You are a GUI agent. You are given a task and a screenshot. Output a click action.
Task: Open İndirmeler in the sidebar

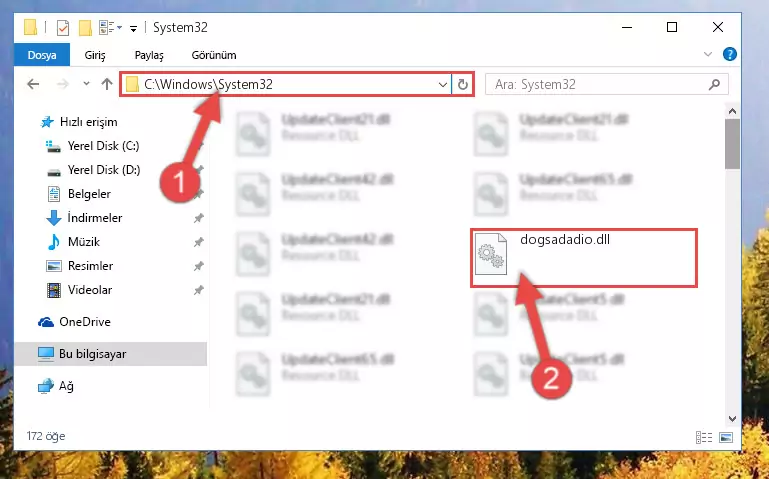(x=84, y=218)
